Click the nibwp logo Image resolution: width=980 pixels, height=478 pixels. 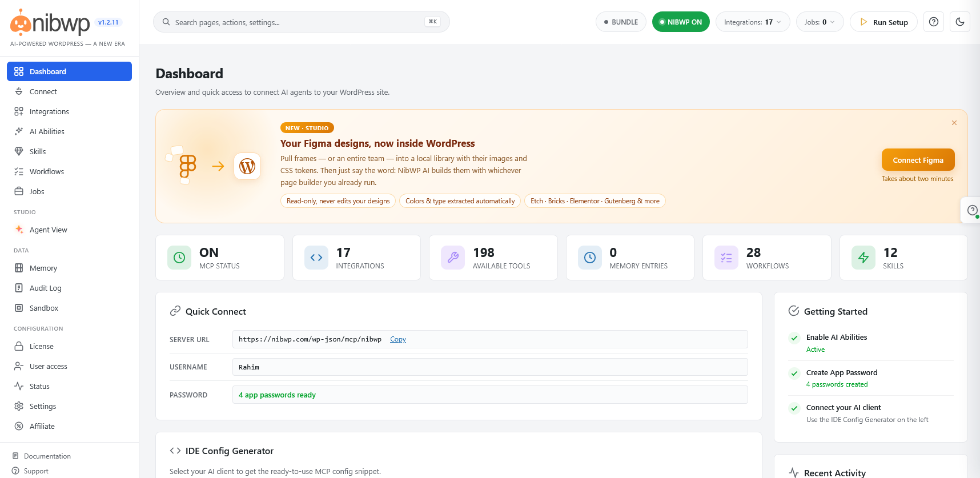pyautogui.click(x=50, y=23)
